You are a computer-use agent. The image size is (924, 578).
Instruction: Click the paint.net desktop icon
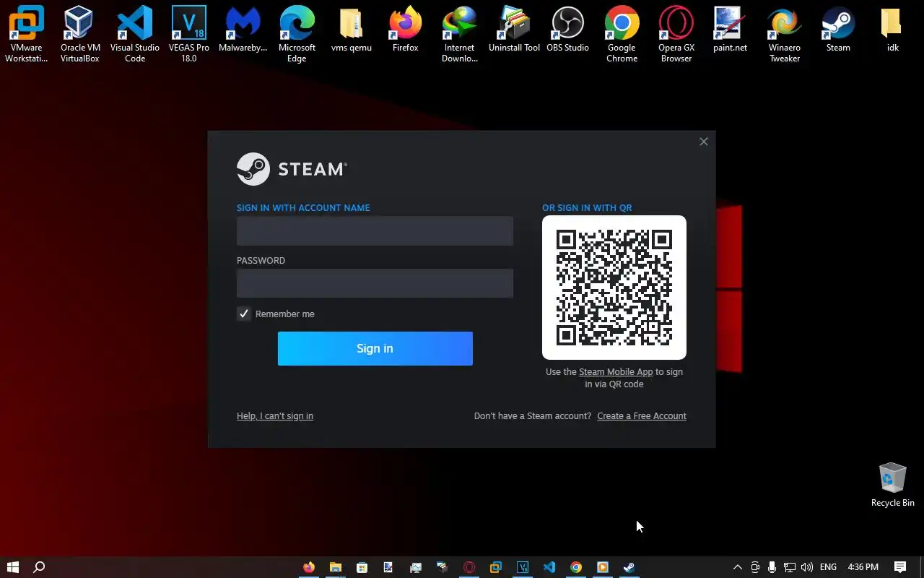coord(730,30)
